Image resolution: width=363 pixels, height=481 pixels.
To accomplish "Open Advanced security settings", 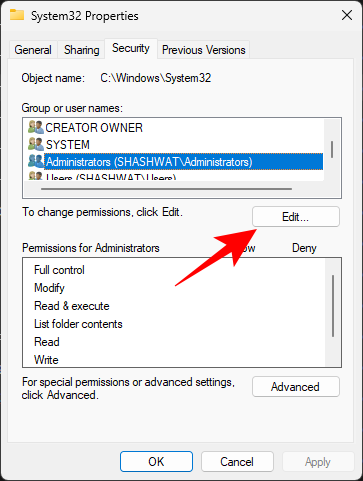I will point(296,387).
